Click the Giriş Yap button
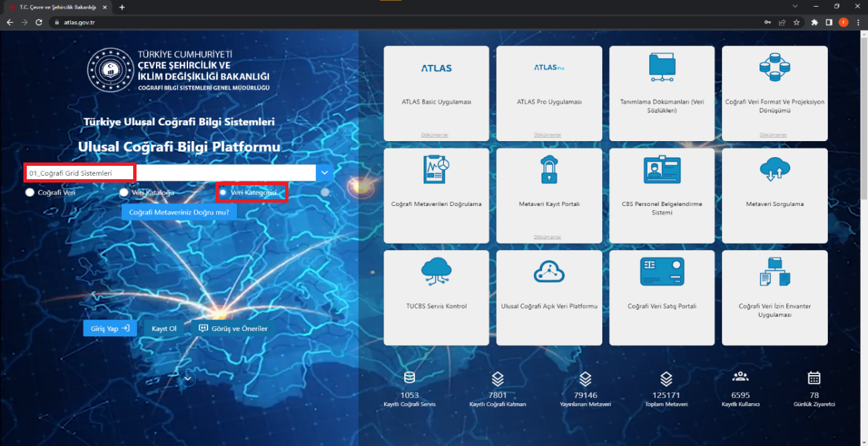Viewport: 868px width, 446px height. click(x=110, y=328)
